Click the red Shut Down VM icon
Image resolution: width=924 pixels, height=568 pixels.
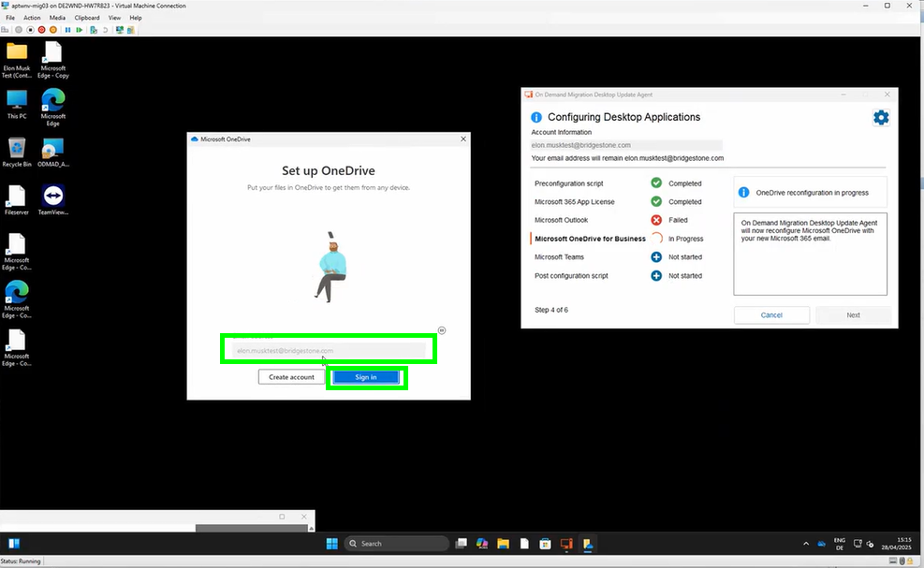point(41,29)
